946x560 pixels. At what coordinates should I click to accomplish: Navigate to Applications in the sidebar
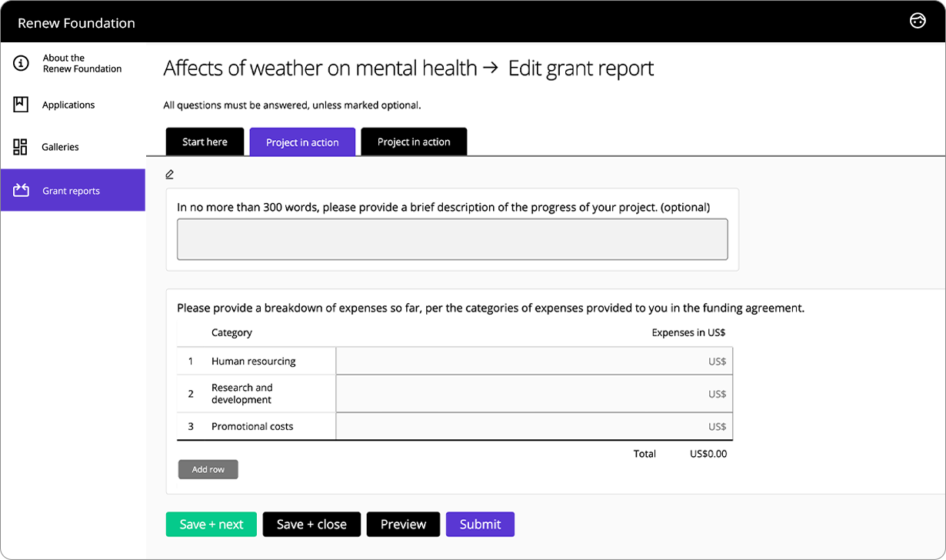[68, 105]
